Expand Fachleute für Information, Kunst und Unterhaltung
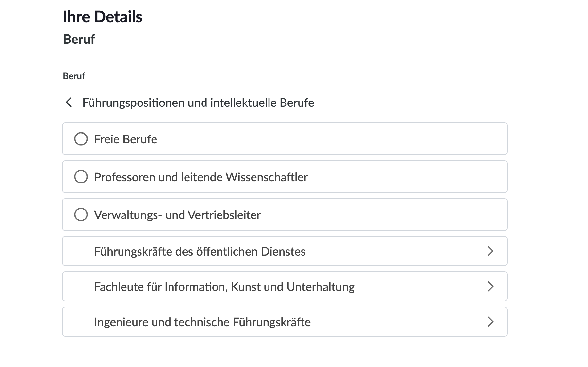Viewport: 588px width, 367px height. pos(284,286)
